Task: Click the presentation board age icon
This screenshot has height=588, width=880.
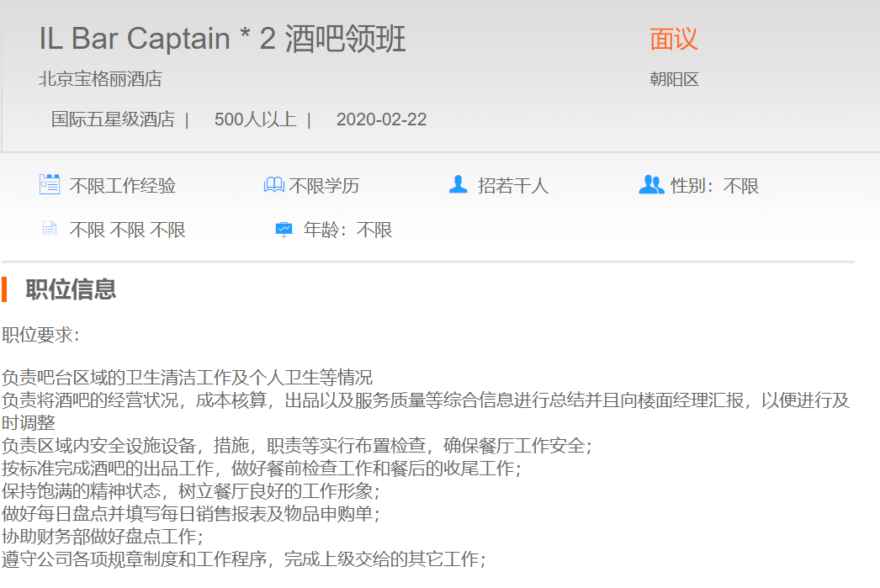Action: tap(284, 229)
